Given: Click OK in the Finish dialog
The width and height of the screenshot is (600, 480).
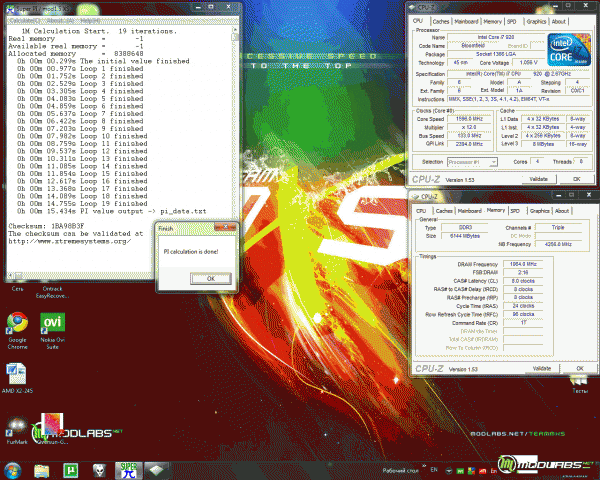Looking at the screenshot, I should point(210,278).
